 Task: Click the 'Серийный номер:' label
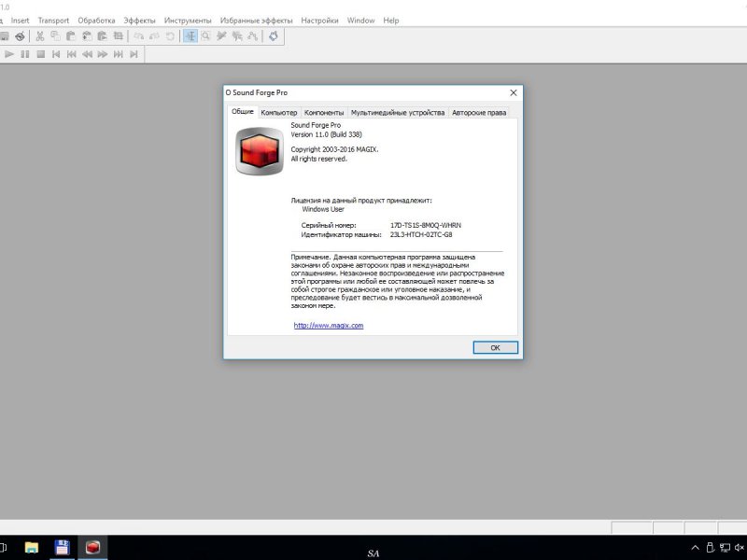click(329, 225)
